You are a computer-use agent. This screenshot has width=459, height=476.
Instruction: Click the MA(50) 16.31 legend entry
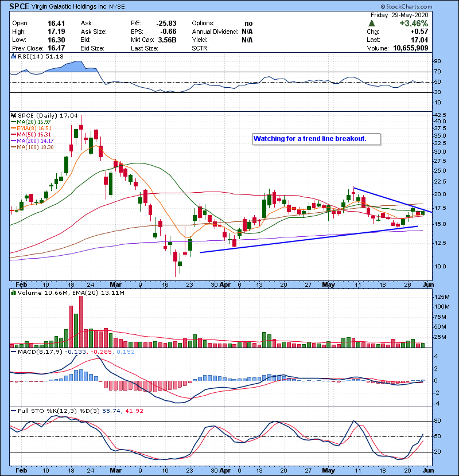31,134
